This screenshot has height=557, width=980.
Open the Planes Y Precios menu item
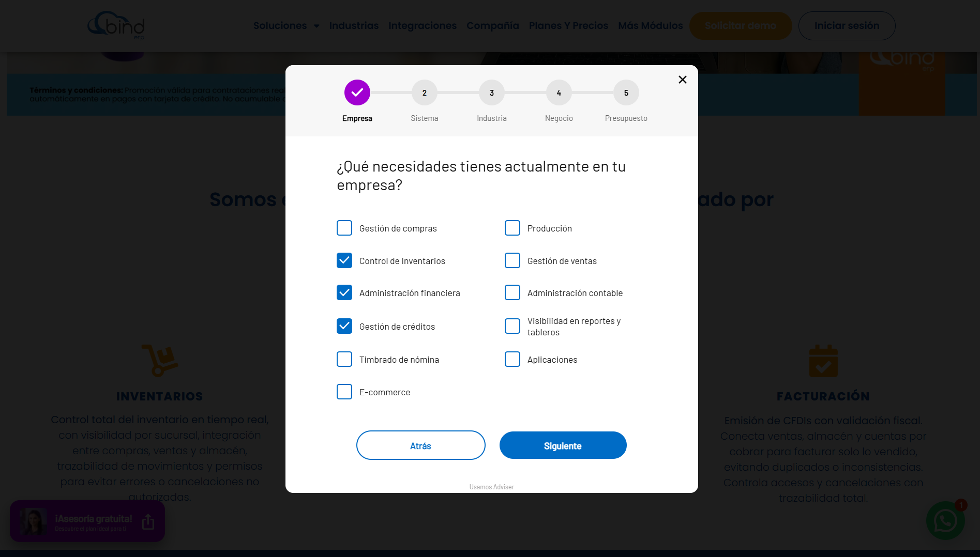568,25
